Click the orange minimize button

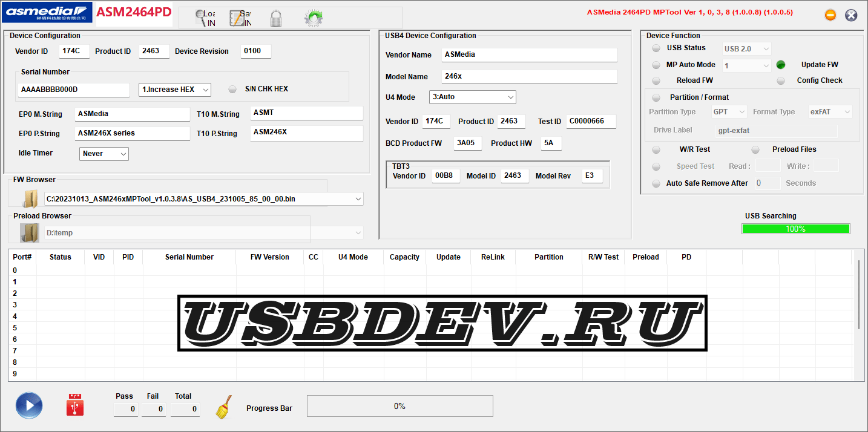point(830,15)
